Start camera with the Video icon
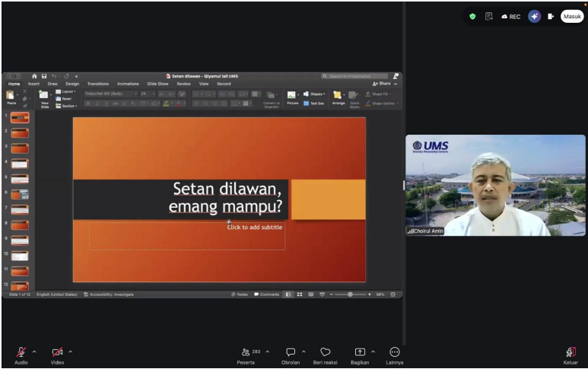The width and height of the screenshot is (588, 369). pyautogui.click(x=57, y=352)
